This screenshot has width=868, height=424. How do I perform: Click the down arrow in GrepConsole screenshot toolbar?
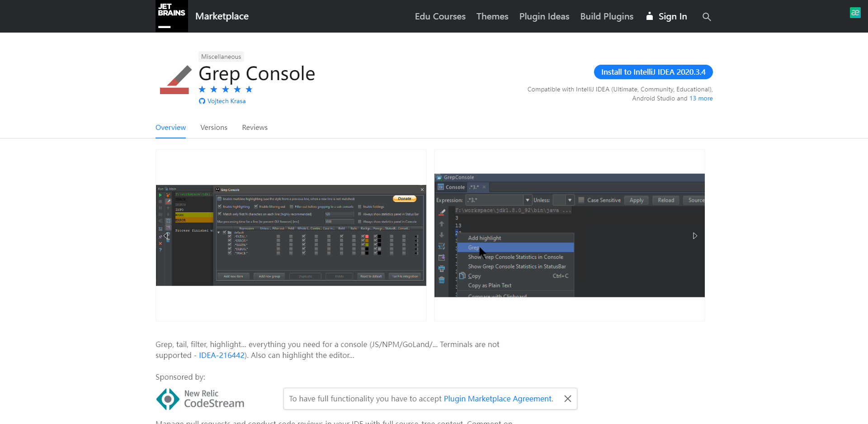coord(442,235)
